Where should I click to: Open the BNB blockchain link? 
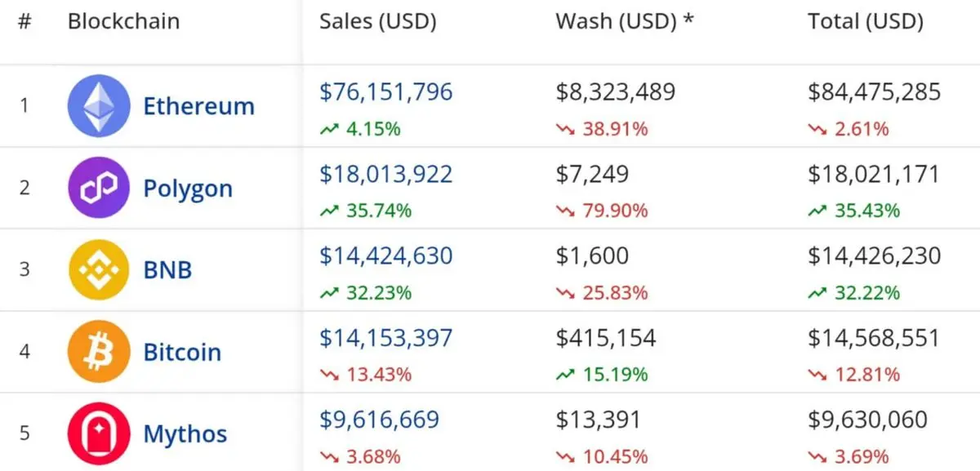click(x=167, y=269)
